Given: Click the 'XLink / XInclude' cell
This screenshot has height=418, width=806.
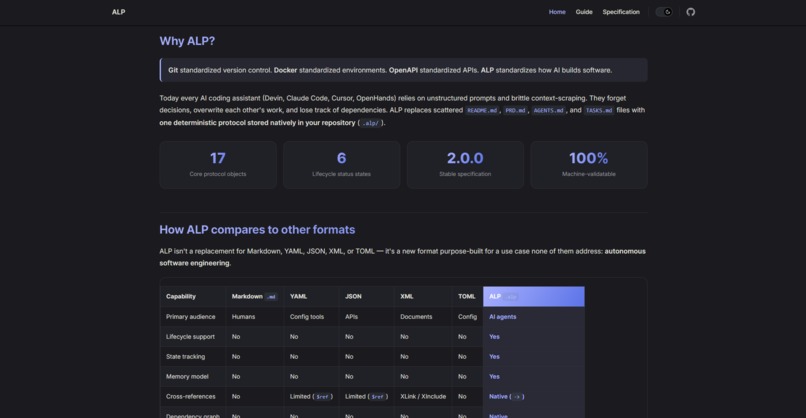Looking at the screenshot, I should point(423,397).
